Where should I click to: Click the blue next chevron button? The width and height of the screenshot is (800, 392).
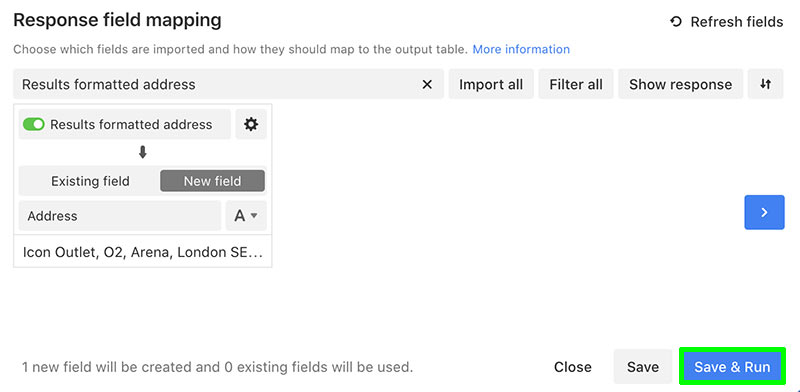point(764,212)
